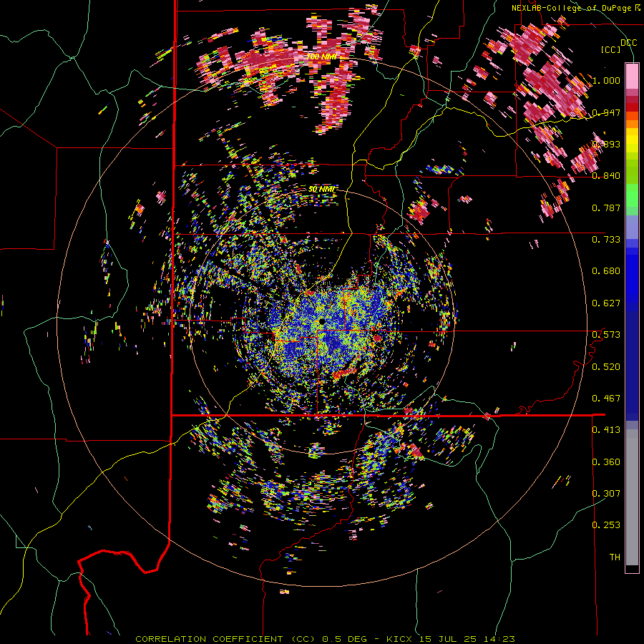
Task: Select the 0.520 scale value
Action: [x=606, y=366]
